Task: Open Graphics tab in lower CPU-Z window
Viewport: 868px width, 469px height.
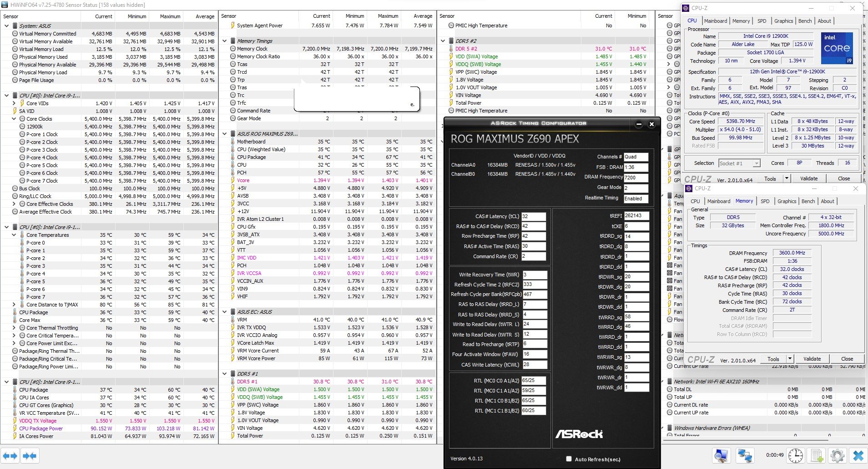Action: (x=787, y=201)
